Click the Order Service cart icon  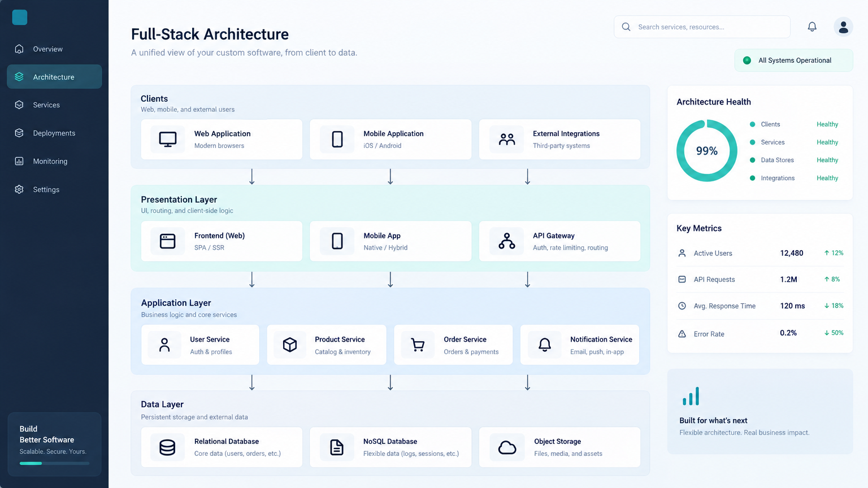418,345
